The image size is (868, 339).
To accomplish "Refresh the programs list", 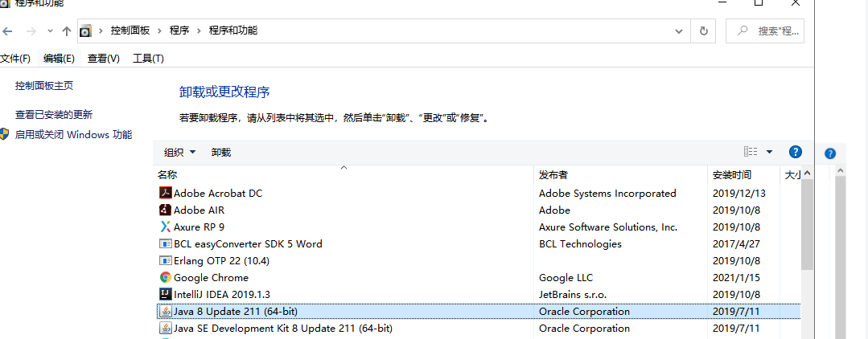I will [x=704, y=31].
